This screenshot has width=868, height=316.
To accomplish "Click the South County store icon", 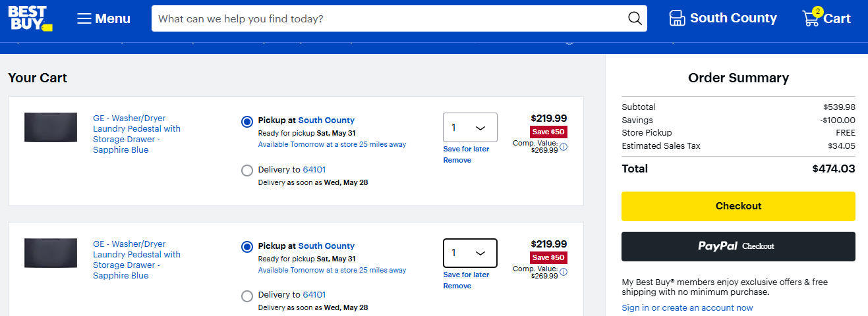I will click(678, 18).
